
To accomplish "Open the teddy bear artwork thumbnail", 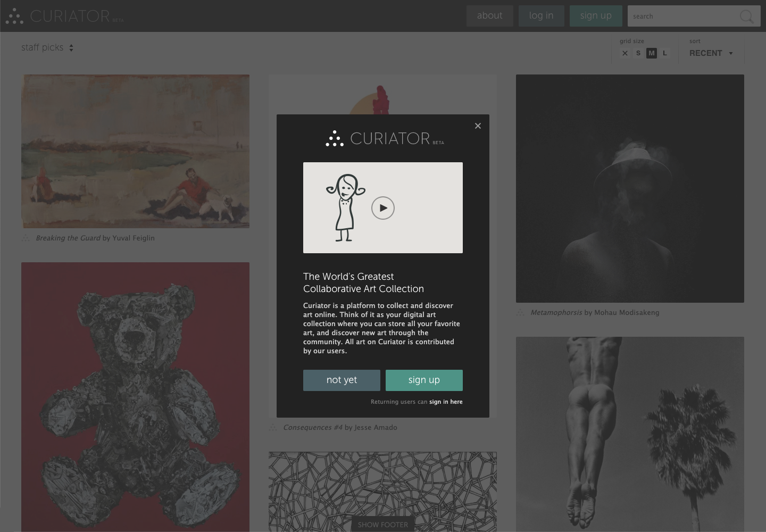I will 135,397.
